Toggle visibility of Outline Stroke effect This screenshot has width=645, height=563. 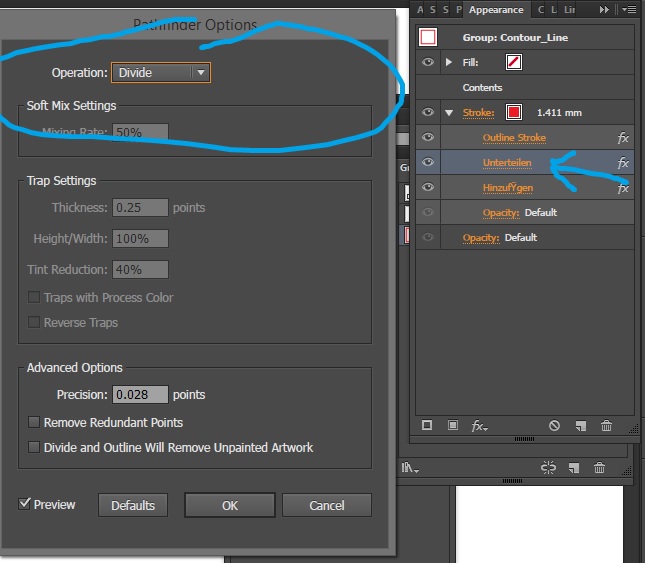point(428,137)
